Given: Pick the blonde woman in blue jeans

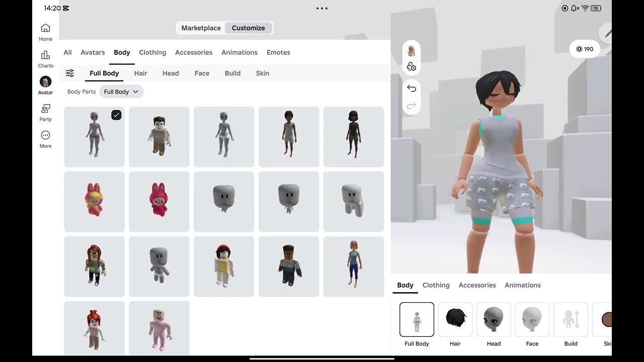Looking at the screenshot, I should 354,266.
